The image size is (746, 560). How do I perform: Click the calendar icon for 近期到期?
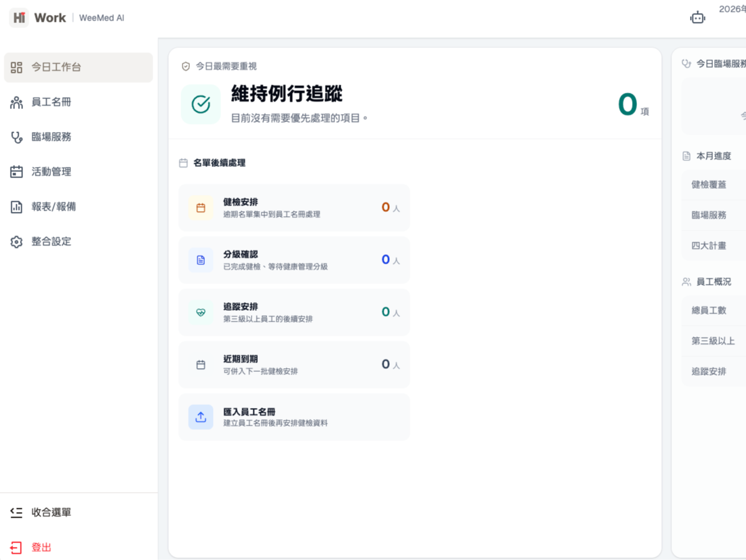tap(201, 365)
